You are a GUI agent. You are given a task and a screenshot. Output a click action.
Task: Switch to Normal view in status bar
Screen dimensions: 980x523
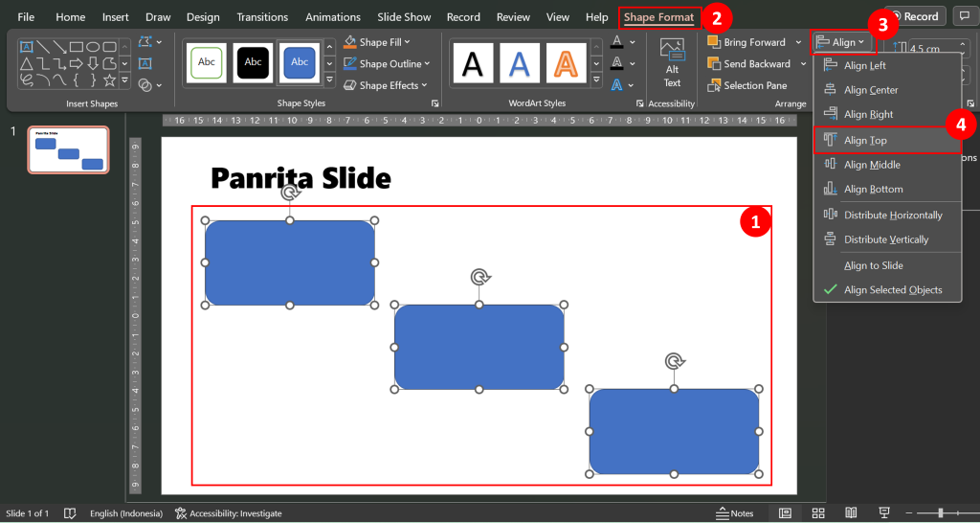(786, 513)
